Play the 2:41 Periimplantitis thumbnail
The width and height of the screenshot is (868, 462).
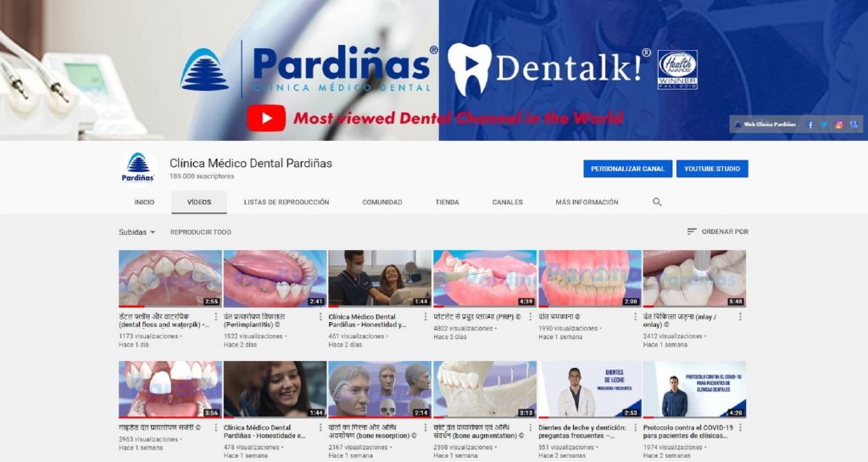point(275,279)
